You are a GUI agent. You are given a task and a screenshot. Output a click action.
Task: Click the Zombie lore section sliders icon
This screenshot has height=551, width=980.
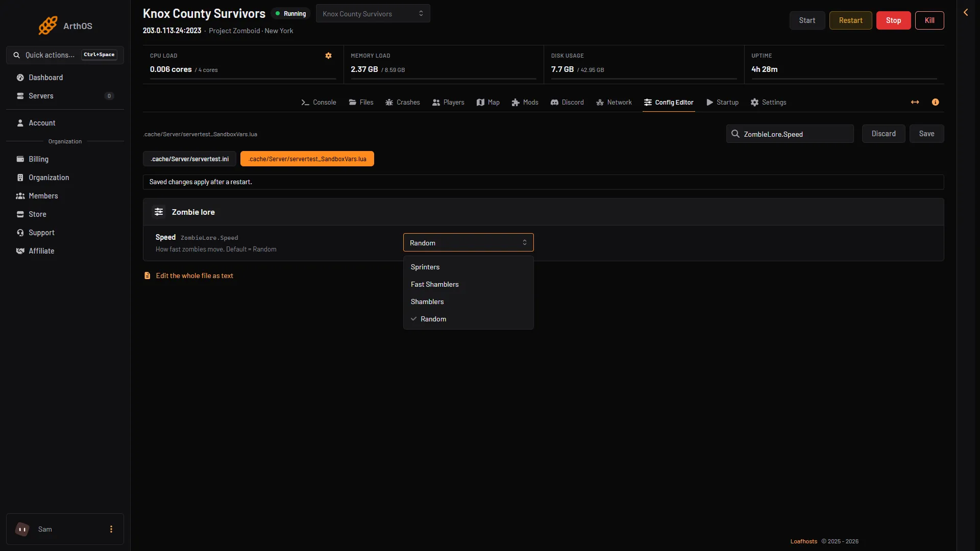pos(159,212)
